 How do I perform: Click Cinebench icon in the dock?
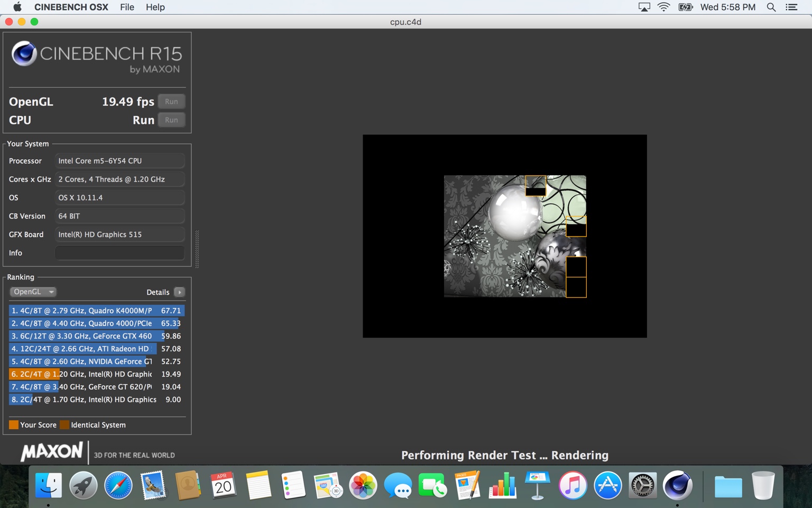tap(677, 485)
